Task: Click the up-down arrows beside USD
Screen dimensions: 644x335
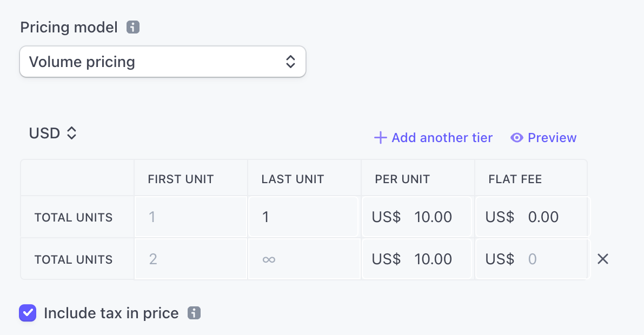Action: click(x=71, y=133)
